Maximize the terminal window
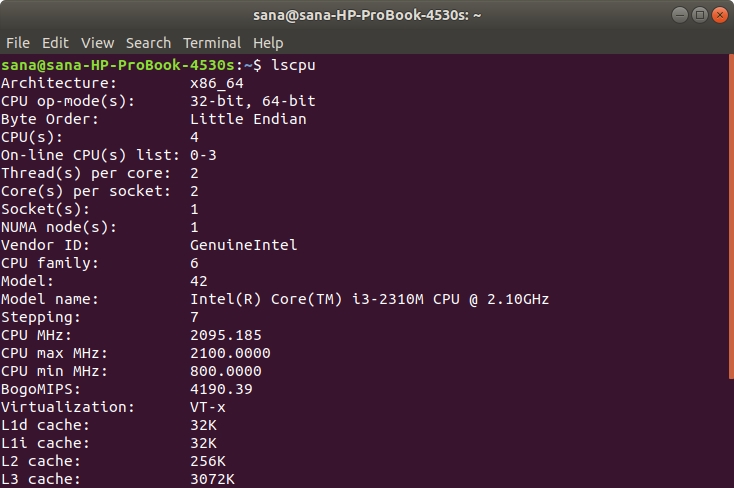734x488 pixels. click(x=700, y=15)
